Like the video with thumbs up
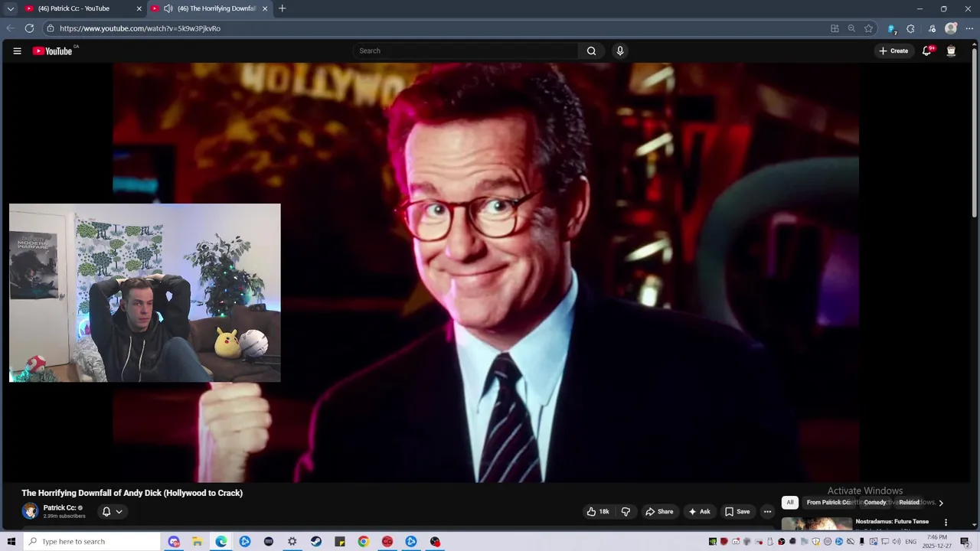 [598, 511]
